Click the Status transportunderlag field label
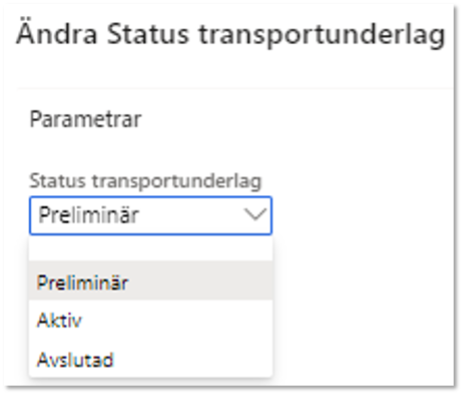 [145, 182]
